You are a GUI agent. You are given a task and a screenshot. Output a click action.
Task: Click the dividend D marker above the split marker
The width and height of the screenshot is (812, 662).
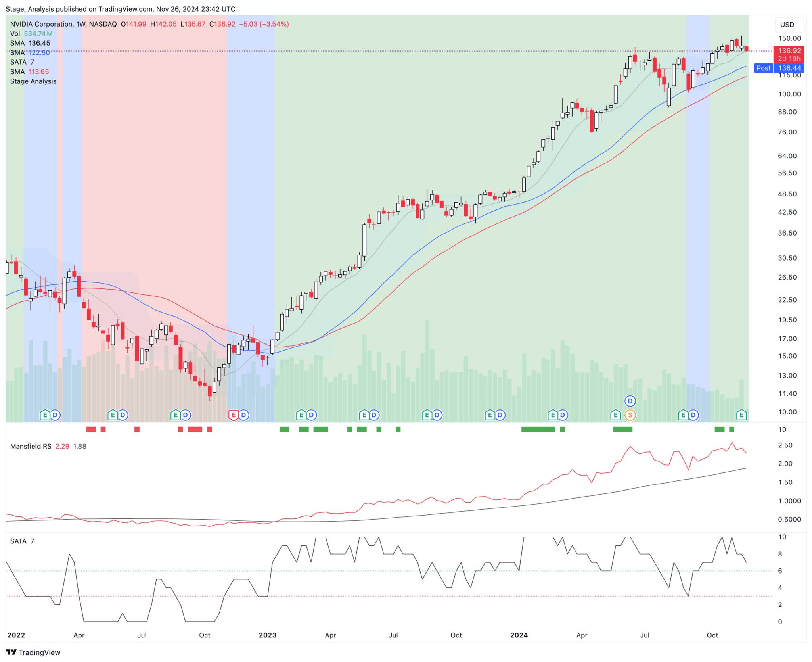point(630,401)
